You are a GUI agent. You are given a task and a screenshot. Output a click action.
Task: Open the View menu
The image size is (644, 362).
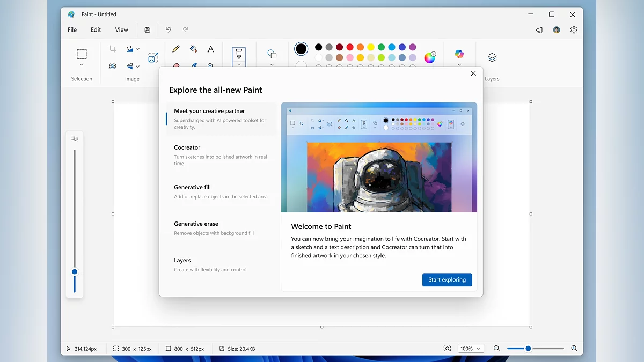121,30
